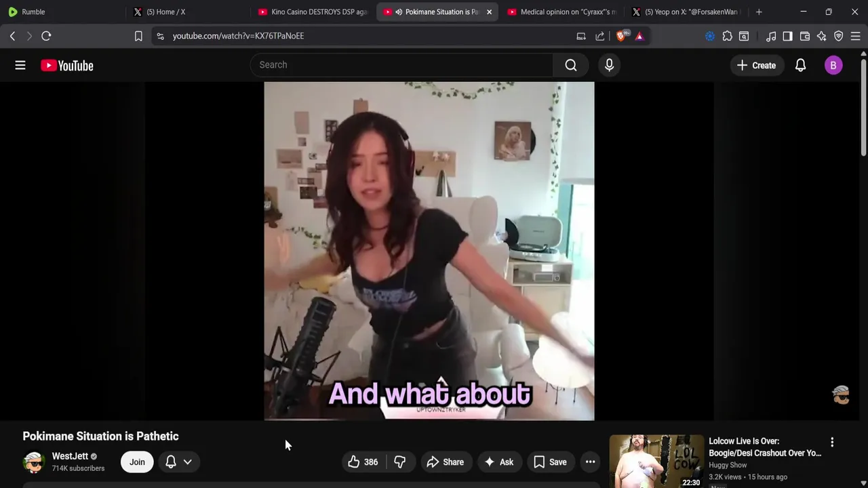This screenshot has width=868, height=488.
Task: Share this page from the address bar
Action: (x=600, y=36)
